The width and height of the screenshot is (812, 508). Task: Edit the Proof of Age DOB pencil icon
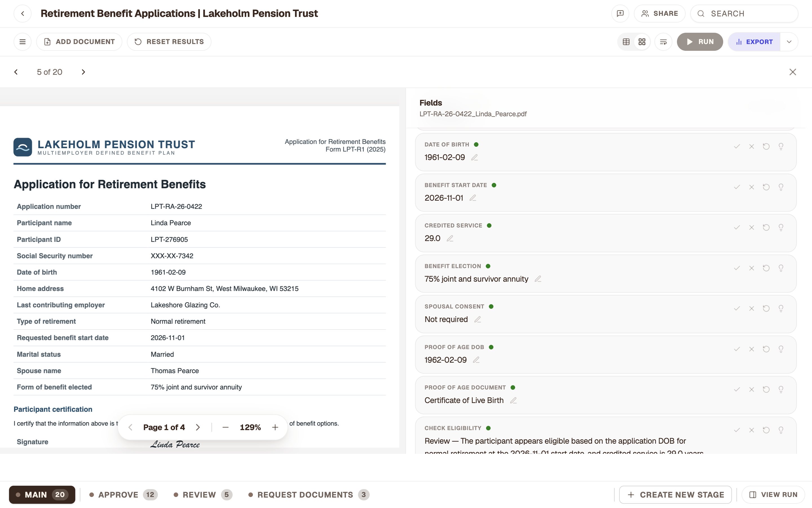[476, 360]
